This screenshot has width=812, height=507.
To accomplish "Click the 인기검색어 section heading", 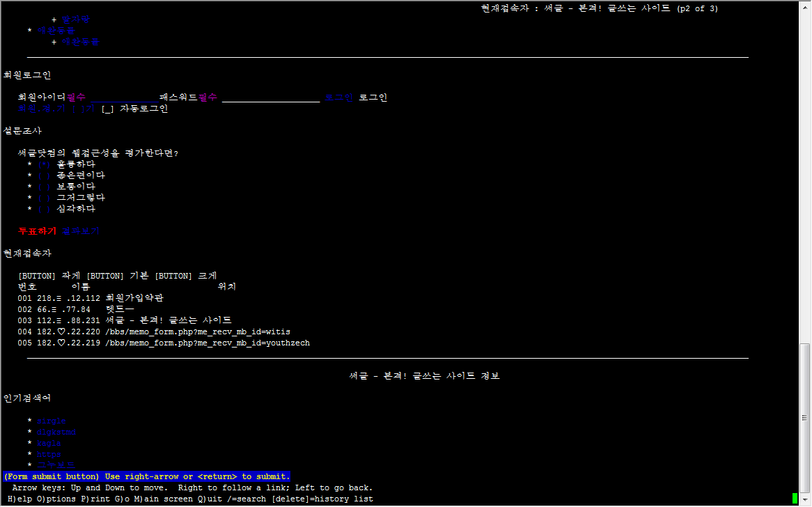I will pyautogui.click(x=27, y=399).
